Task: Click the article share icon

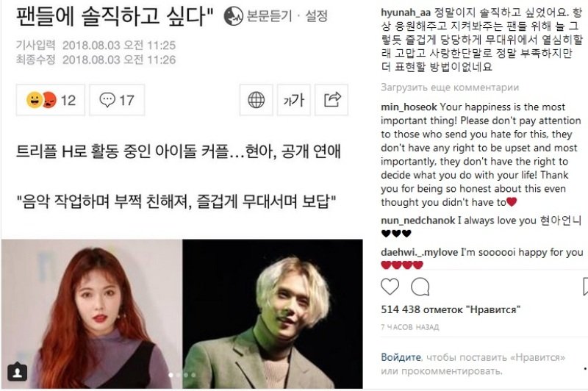Action: [331, 100]
